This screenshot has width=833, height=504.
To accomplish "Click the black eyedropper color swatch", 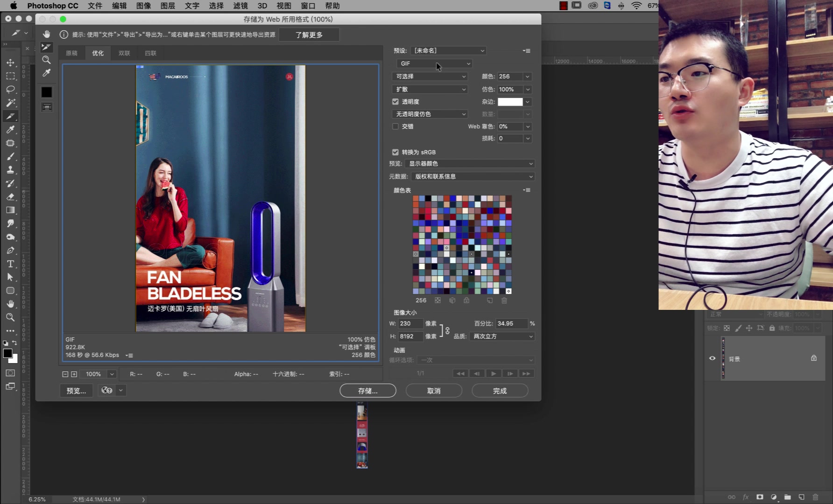I will pos(47,92).
